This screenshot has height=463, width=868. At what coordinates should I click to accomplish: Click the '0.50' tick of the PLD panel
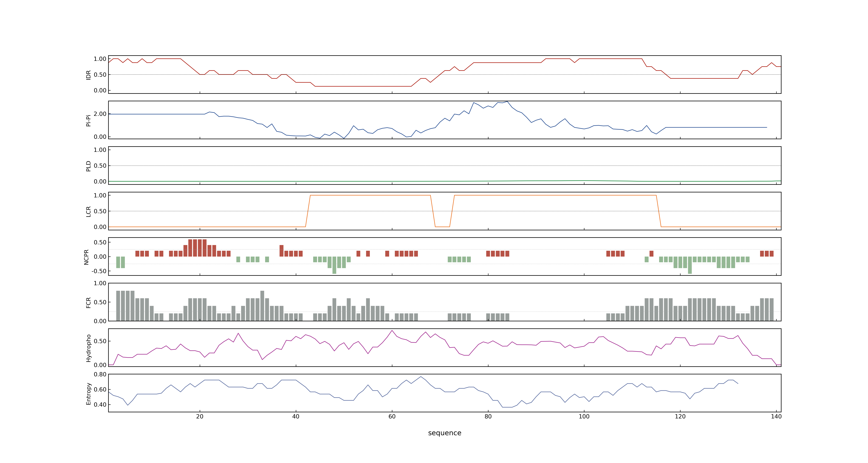coord(100,166)
